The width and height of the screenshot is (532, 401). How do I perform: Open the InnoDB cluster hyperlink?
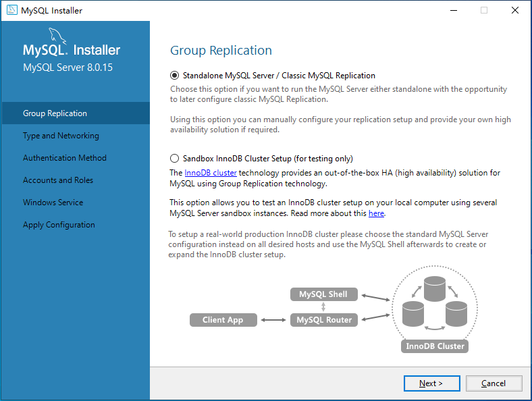tap(211, 173)
